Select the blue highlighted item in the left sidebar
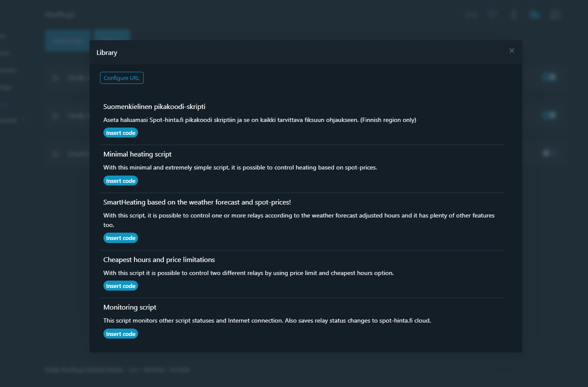This screenshot has width=588, height=387. pos(3,104)
